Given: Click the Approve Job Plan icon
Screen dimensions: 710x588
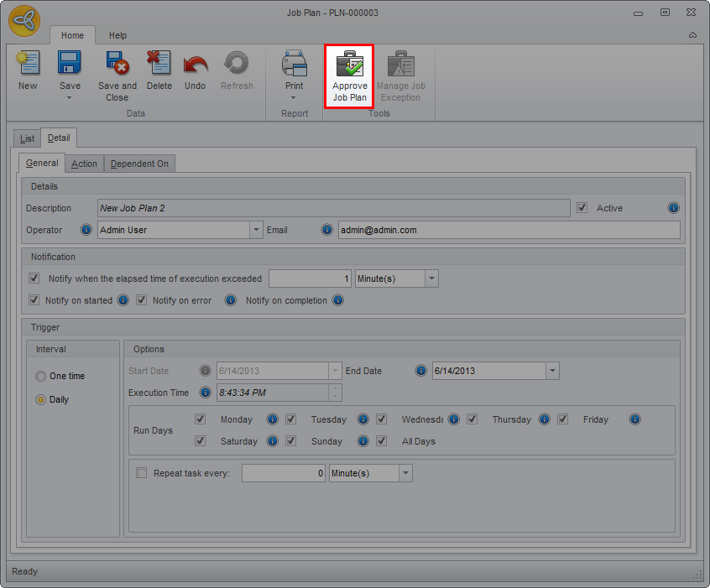Looking at the screenshot, I should [x=350, y=62].
